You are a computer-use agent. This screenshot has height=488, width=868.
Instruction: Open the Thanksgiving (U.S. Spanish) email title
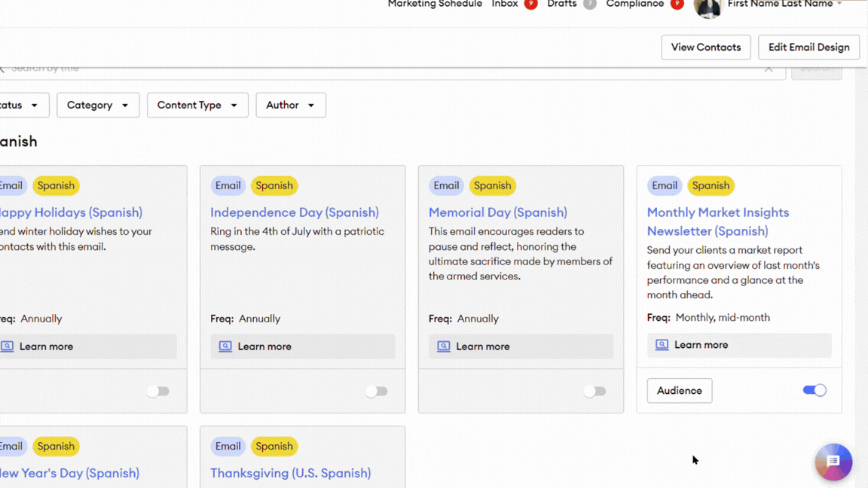pos(290,473)
